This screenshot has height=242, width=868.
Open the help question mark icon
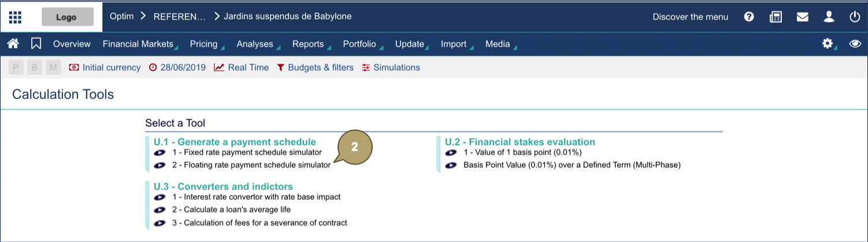point(749,17)
